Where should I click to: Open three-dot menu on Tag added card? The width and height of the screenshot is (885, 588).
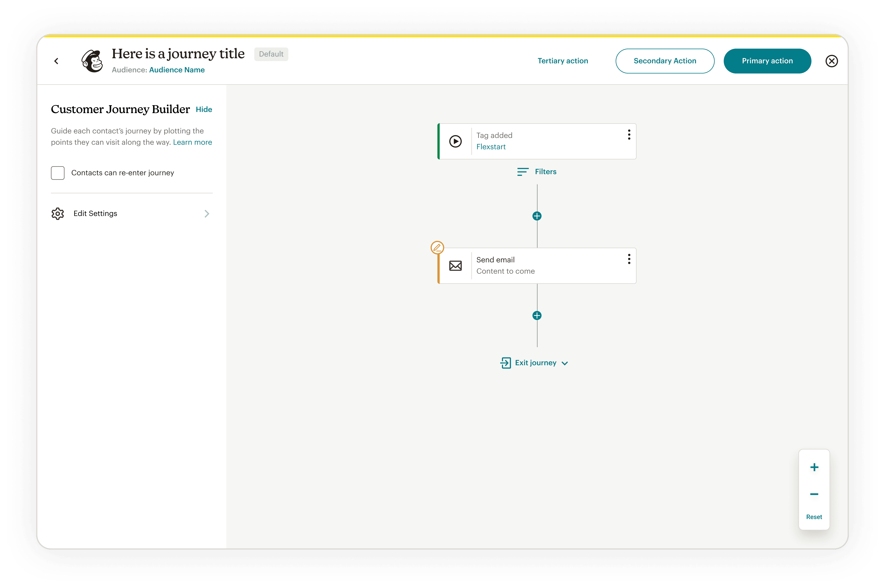tap(629, 135)
